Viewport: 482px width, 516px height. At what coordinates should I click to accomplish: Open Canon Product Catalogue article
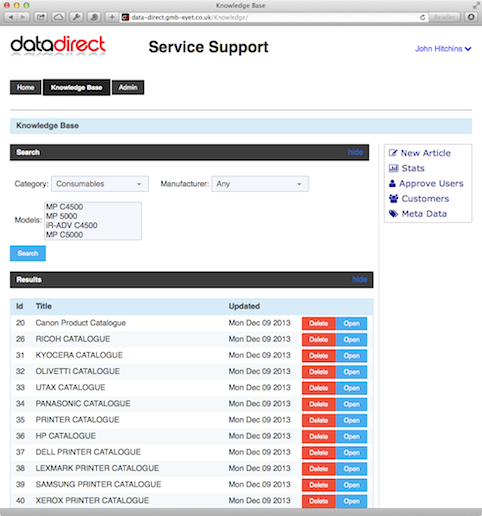click(351, 323)
